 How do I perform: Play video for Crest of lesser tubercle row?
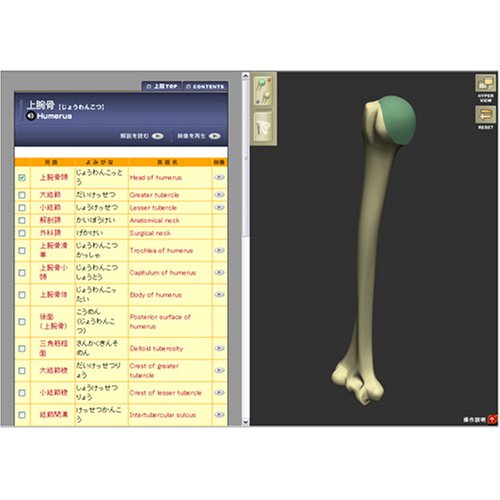point(219,392)
